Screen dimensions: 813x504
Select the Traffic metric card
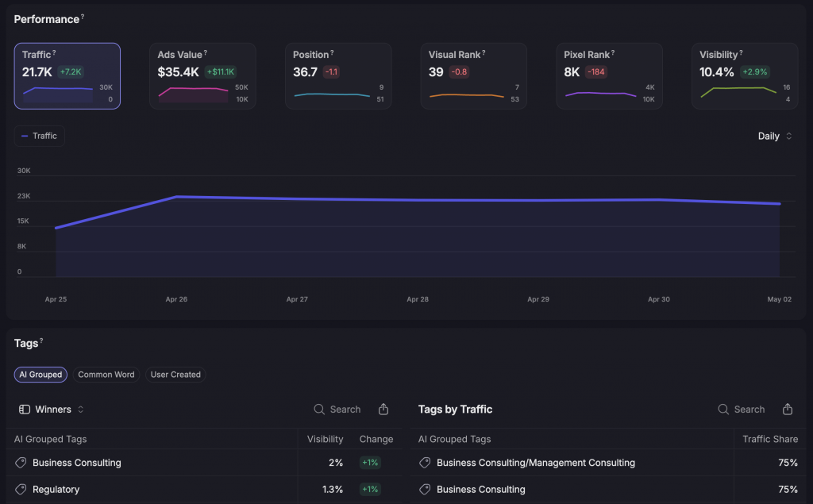[x=67, y=75]
